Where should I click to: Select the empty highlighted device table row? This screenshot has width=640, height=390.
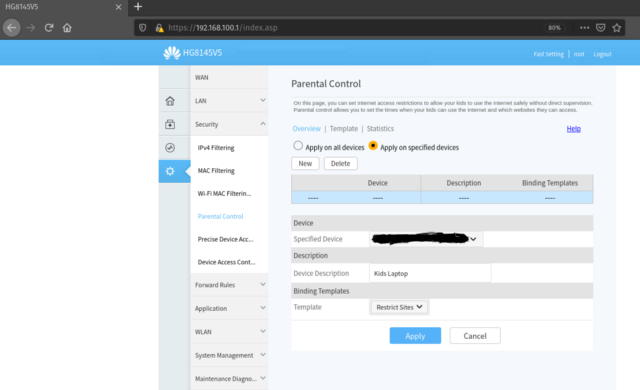442,198
